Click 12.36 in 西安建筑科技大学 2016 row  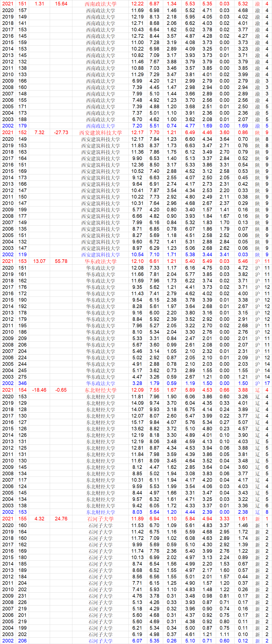point(137,165)
